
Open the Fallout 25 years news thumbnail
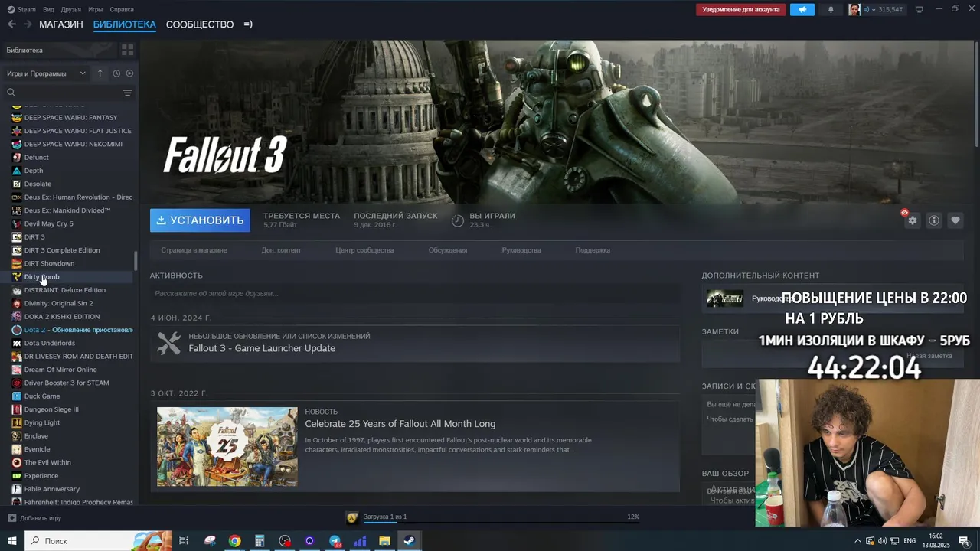(x=227, y=447)
